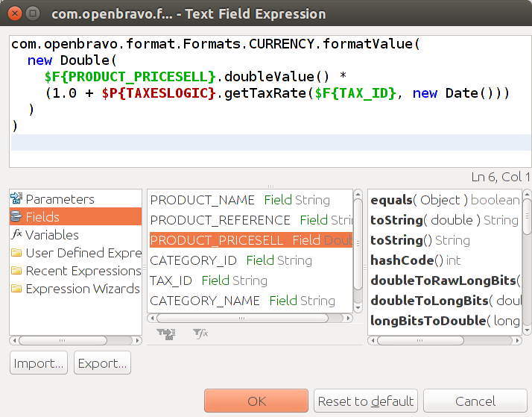Click the Fields database icon

[16, 217]
